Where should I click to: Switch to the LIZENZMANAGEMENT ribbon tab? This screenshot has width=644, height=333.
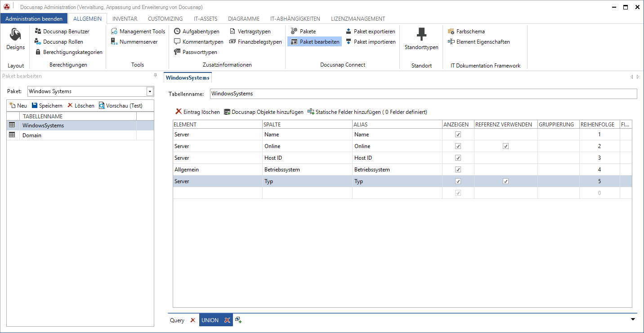[358, 19]
